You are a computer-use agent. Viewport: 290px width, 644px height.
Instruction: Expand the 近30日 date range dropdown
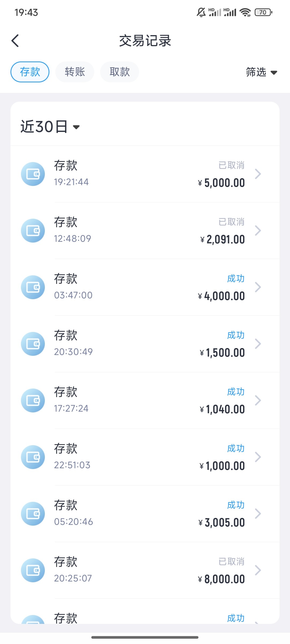(x=50, y=127)
